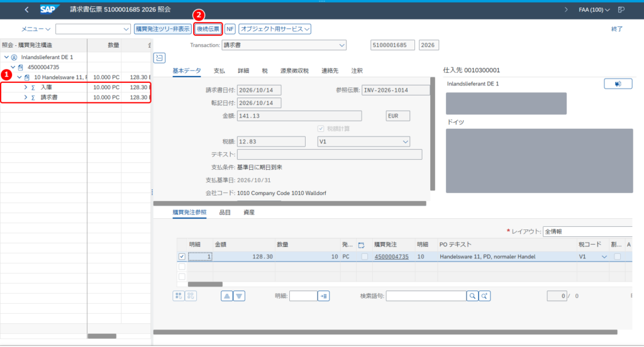Viewport: 644px width, 347px height.
Task: Open the Transaction 請求書 dropdown
Action: [x=341, y=45]
